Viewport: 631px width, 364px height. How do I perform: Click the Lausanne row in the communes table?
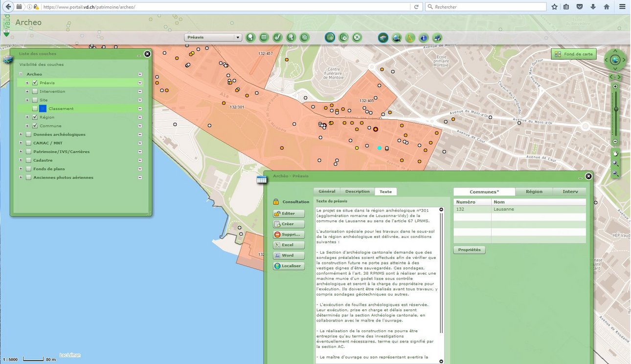coord(518,209)
